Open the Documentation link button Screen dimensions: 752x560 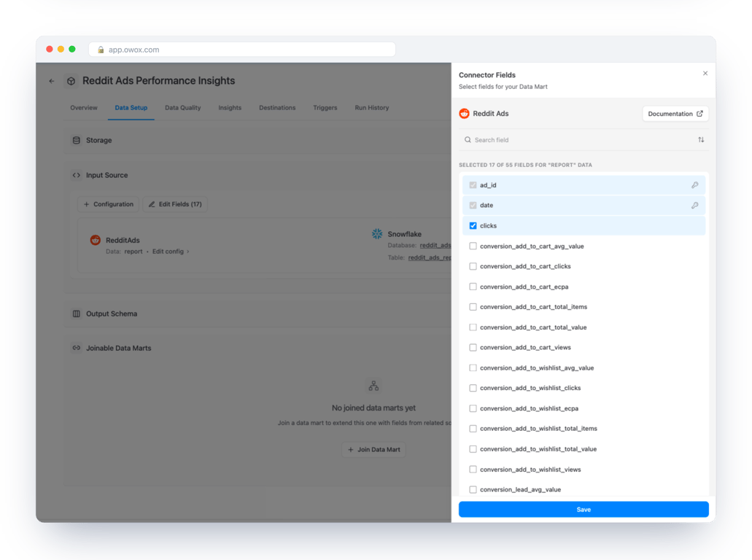(675, 114)
